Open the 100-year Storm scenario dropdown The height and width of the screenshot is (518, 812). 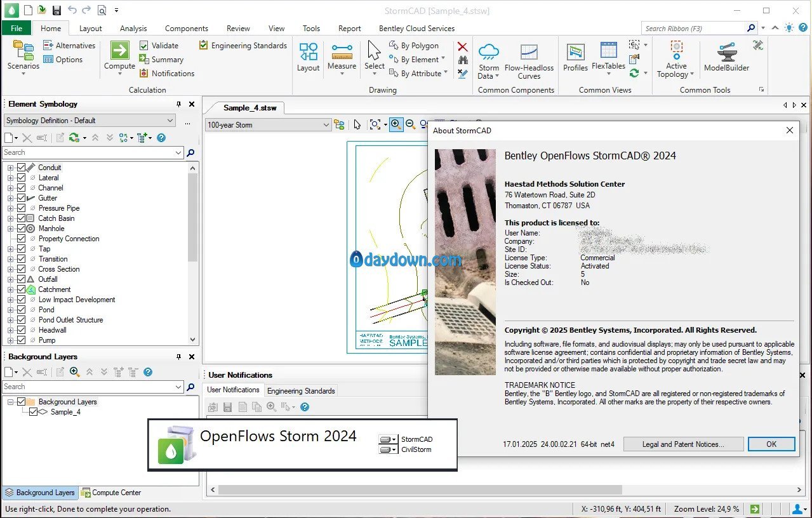(268, 125)
